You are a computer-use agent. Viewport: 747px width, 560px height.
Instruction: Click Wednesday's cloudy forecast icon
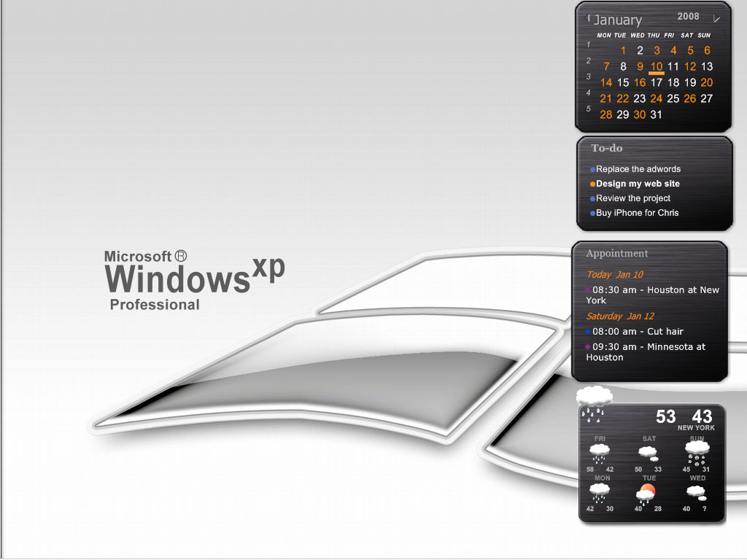tap(697, 492)
